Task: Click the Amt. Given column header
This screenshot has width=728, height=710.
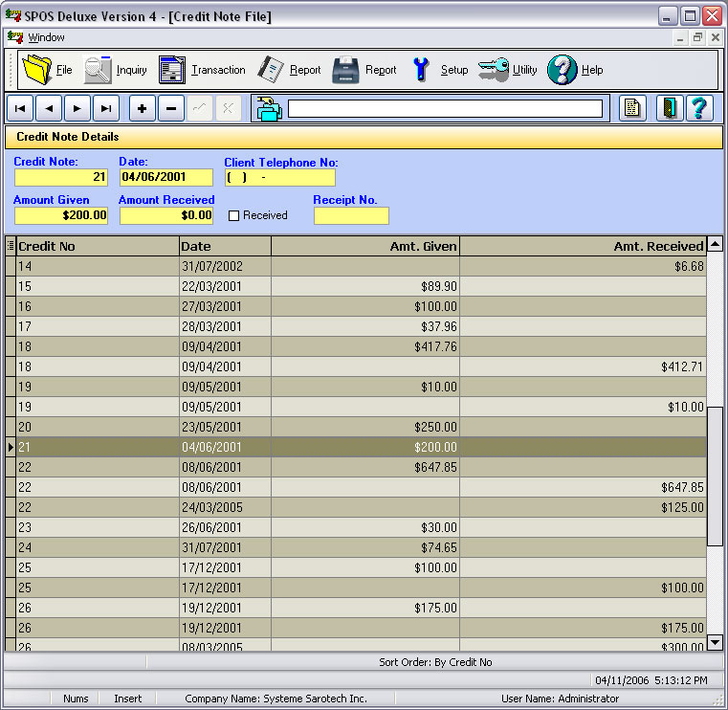Action: coord(365,246)
